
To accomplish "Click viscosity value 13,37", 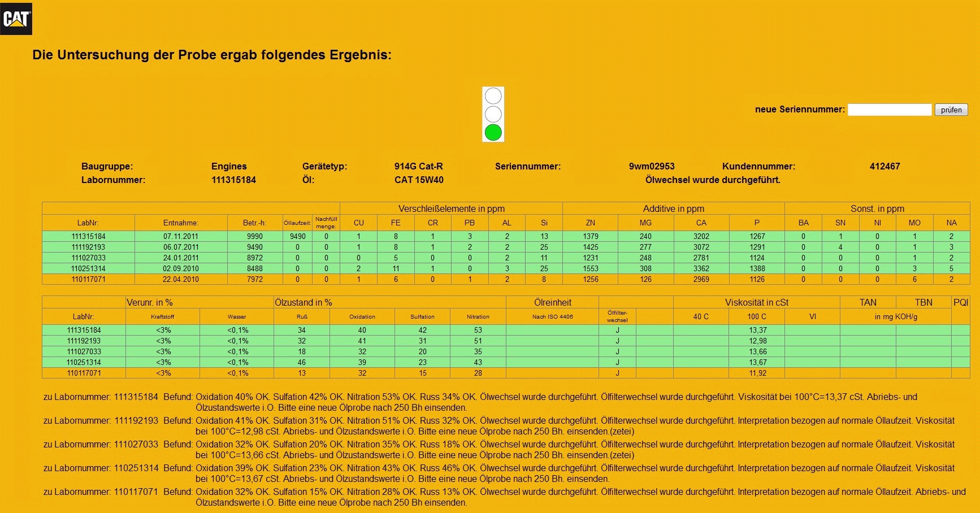I will point(757,330).
